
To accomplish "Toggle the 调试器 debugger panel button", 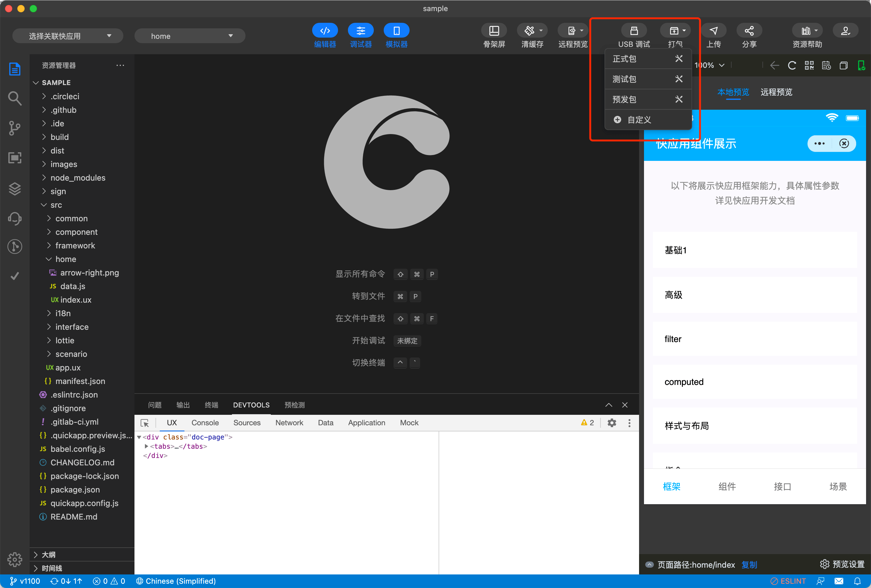I will (x=361, y=31).
